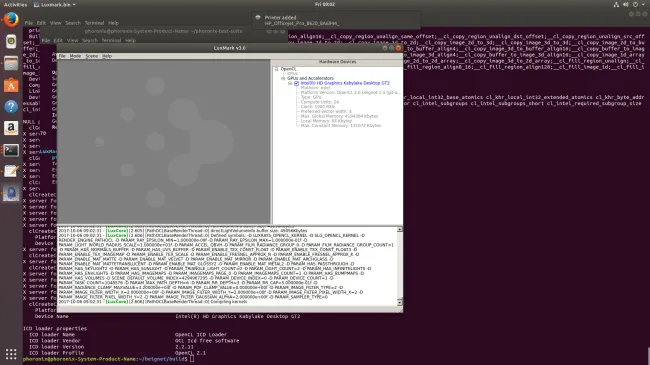Collapse the Intel HD Graphics device details
The width and height of the screenshot is (650, 365).
[290, 83]
